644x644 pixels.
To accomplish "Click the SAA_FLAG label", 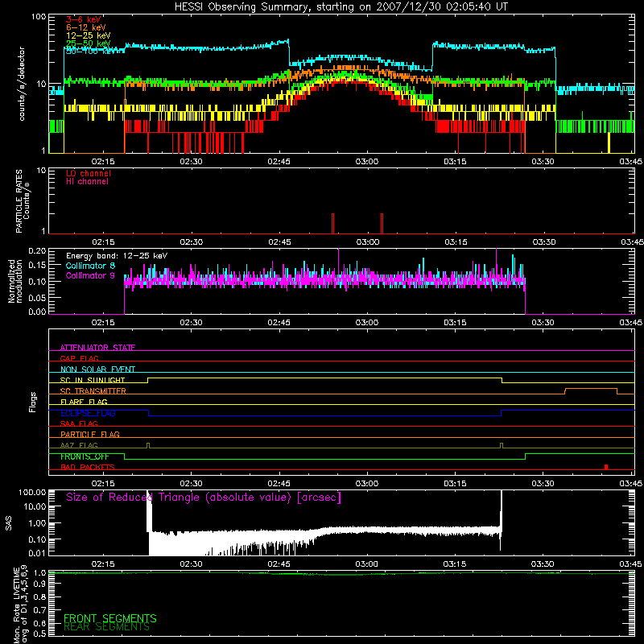I will click(79, 423).
